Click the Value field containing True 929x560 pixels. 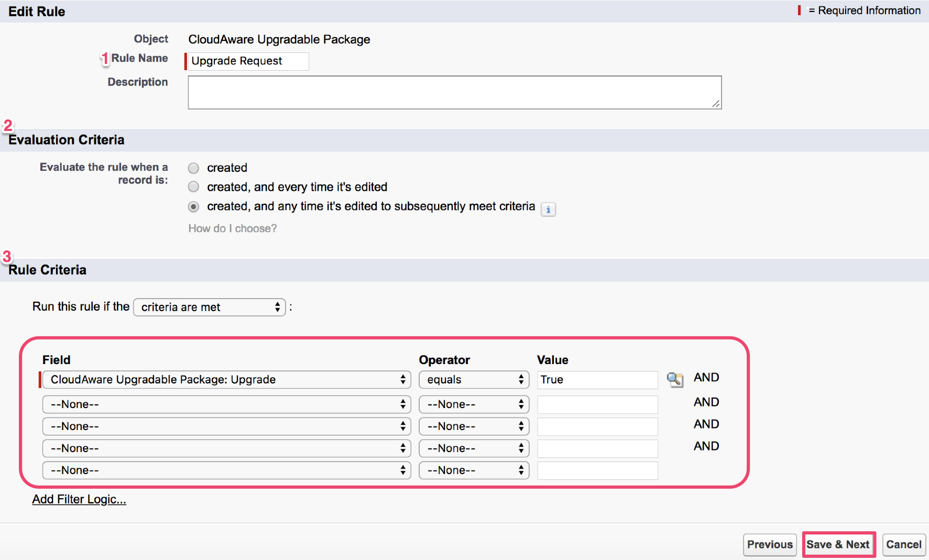point(597,380)
